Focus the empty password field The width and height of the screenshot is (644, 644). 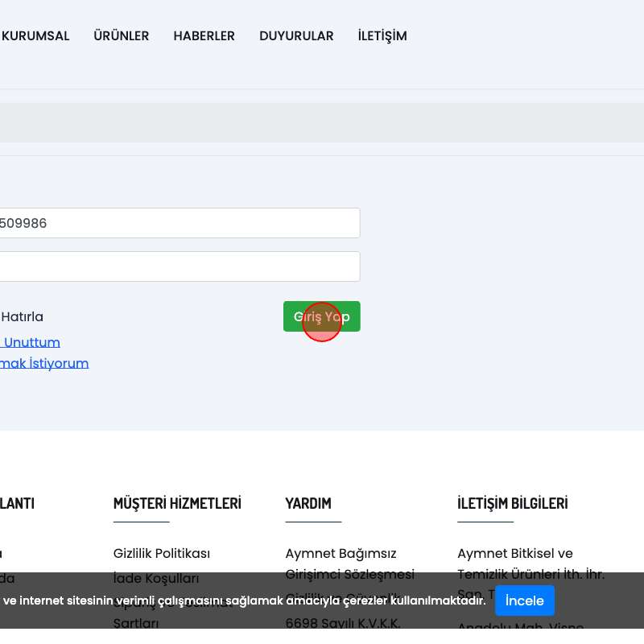(x=179, y=266)
